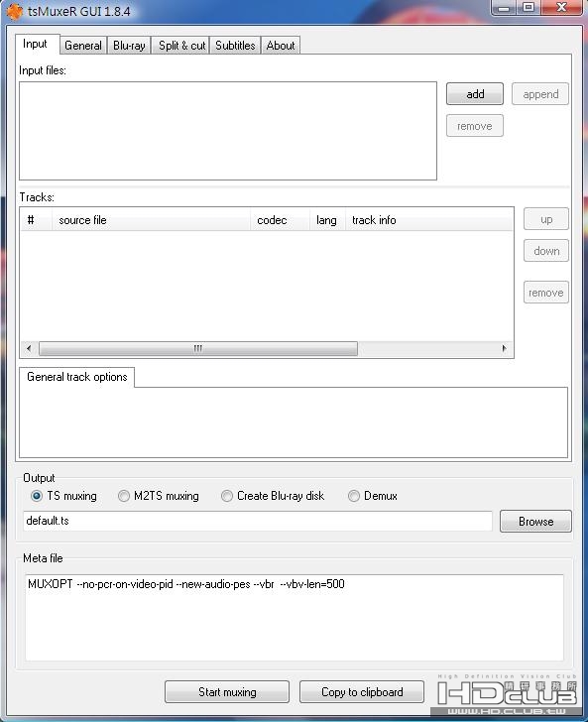Open the Blu-ray tab
The height and width of the screenshot is (722, 588).
click(x=129, y=46)
